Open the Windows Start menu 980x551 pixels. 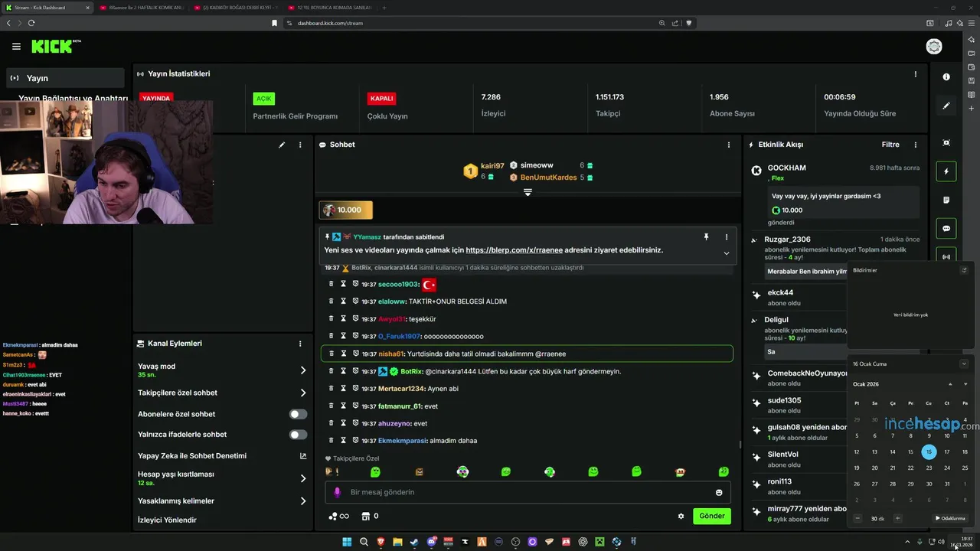[x=347, y=542]
